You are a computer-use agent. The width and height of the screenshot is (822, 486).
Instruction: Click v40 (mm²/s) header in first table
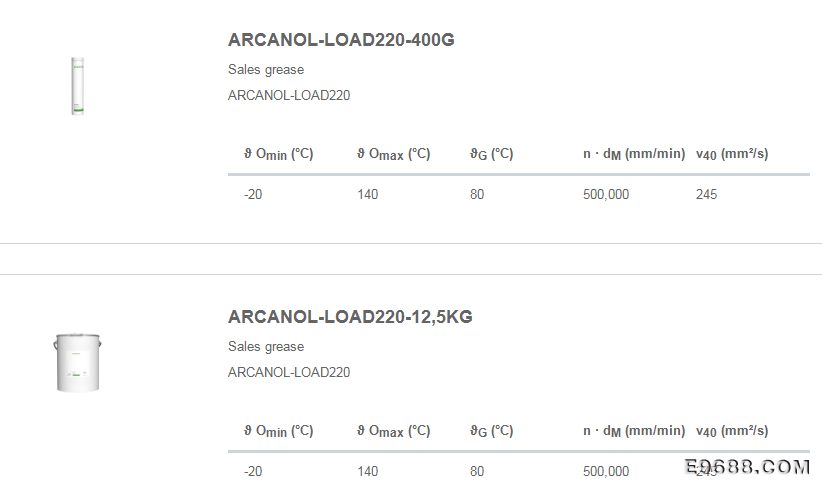[732, 154]
